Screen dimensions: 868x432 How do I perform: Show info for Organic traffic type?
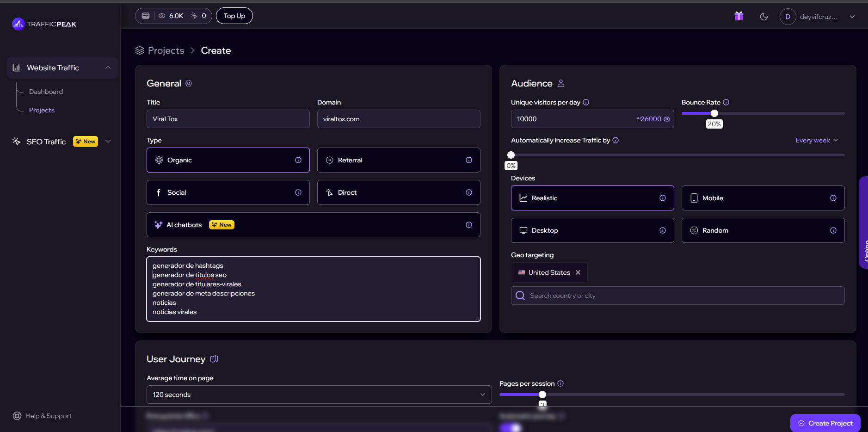tap(298, 160)
